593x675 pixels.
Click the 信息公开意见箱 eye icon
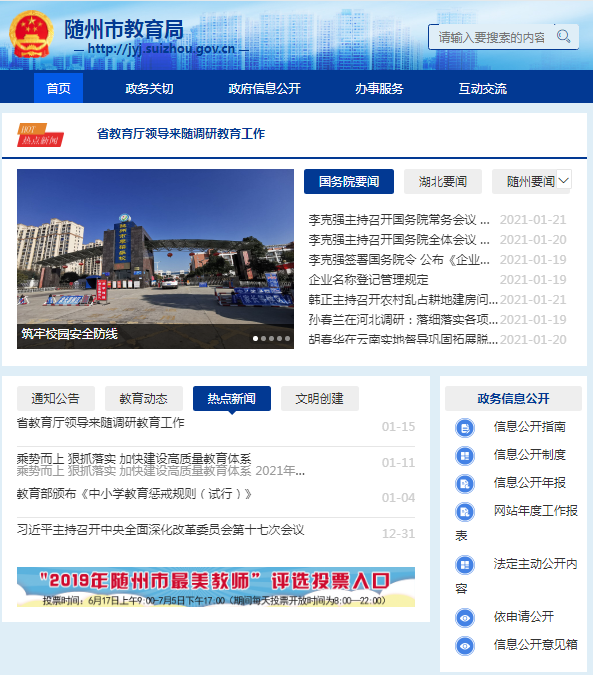(x=465, y=646)
